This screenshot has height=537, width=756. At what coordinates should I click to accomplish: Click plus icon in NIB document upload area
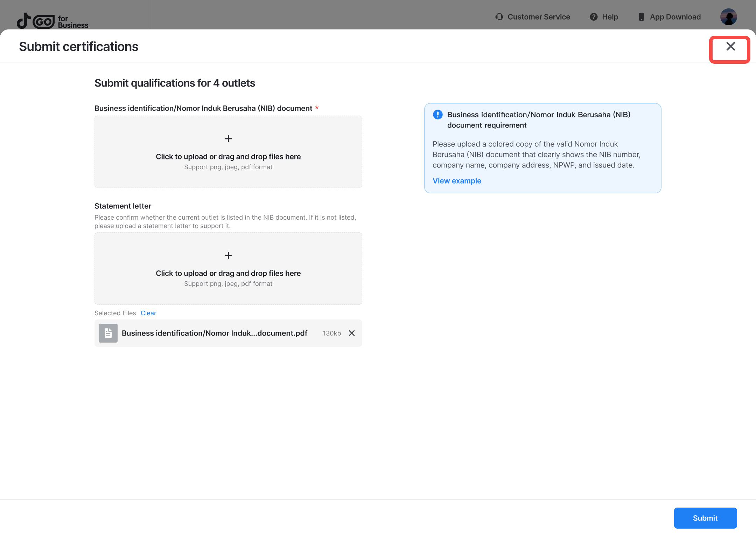[x=228, y=139]
